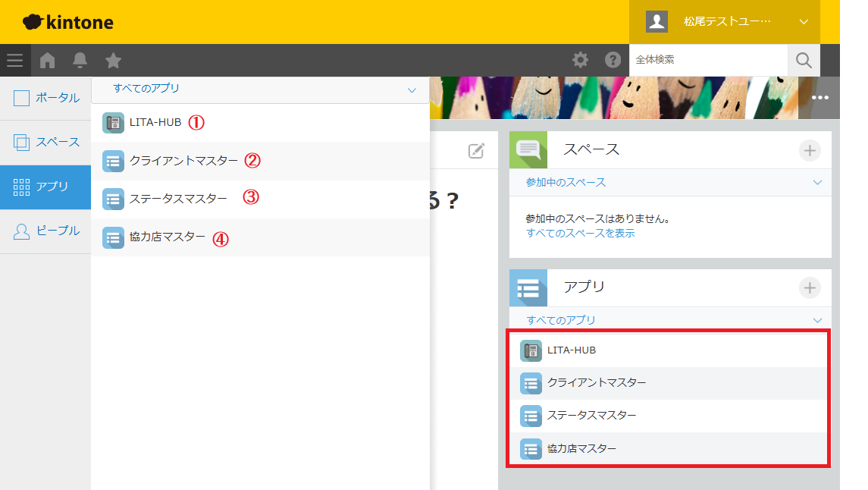The height and width of the screenshot is (490, 868).
Task: Expand 参加中のスペース dropdown
Action: point(817,183)
